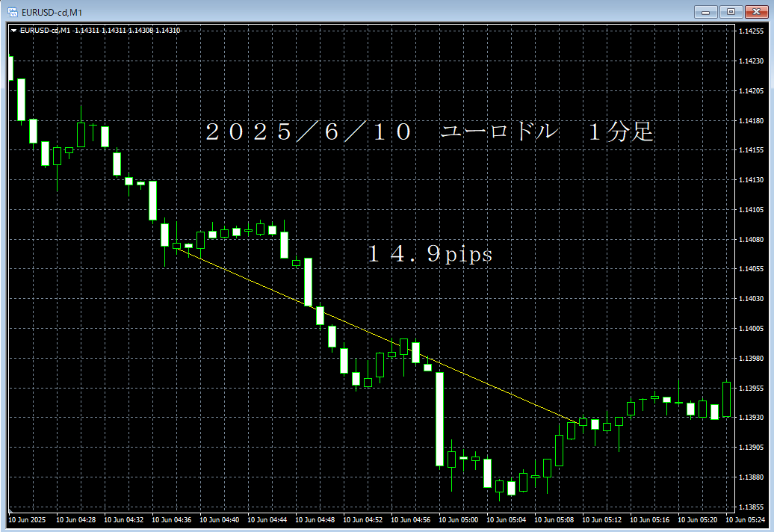Click price label 1.14080 on price scale
774x532 pixels.
(x=752, y=239)
